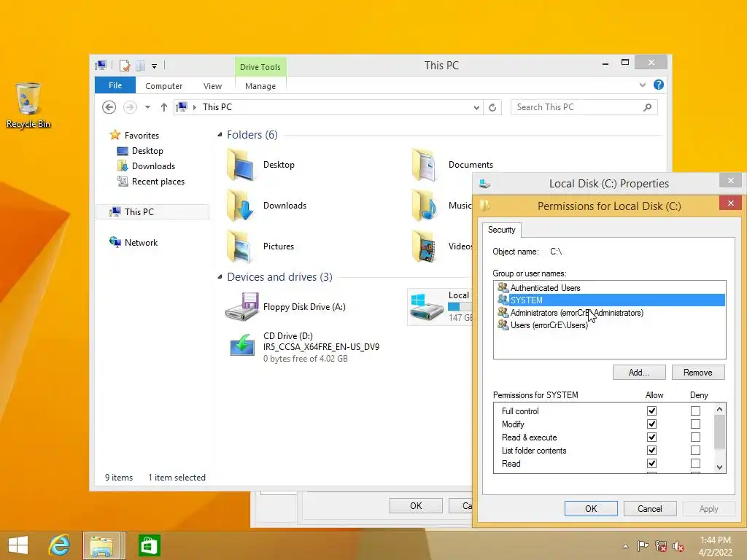
Task: Click the Remove button
Action: (x=698, y=373)
